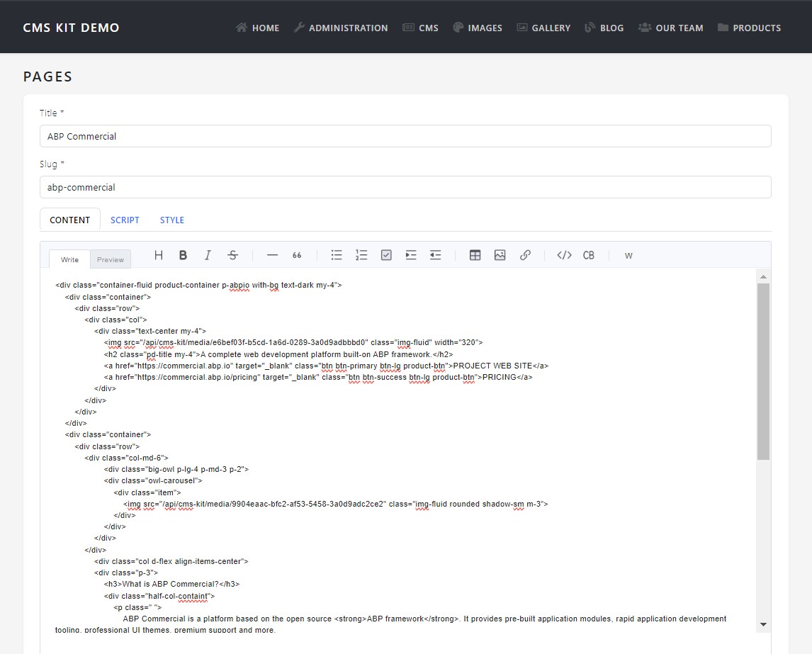The image size is (812, 654).
Task: Click into the Slug input field
Action: [405, 187]
